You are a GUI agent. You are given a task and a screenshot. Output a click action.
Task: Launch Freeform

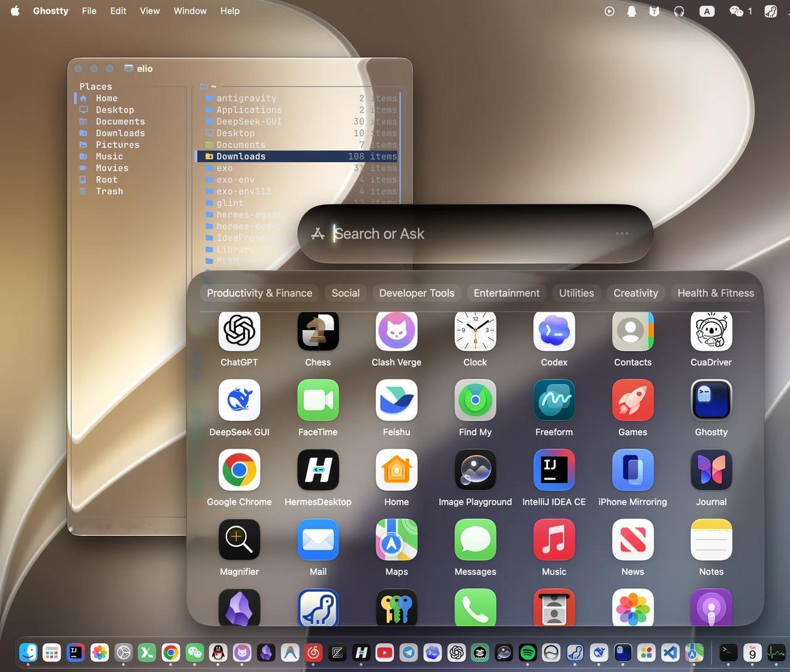click(554, 400)
